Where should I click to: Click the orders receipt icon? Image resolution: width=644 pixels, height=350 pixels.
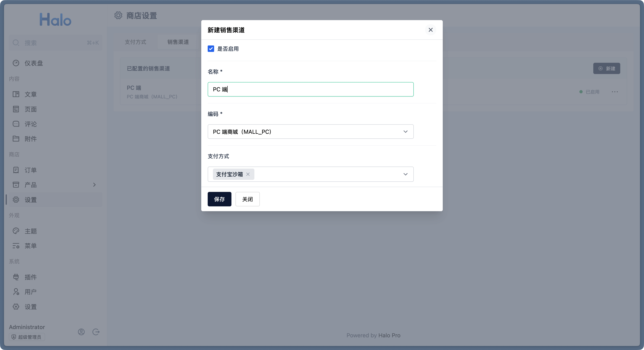16,170
